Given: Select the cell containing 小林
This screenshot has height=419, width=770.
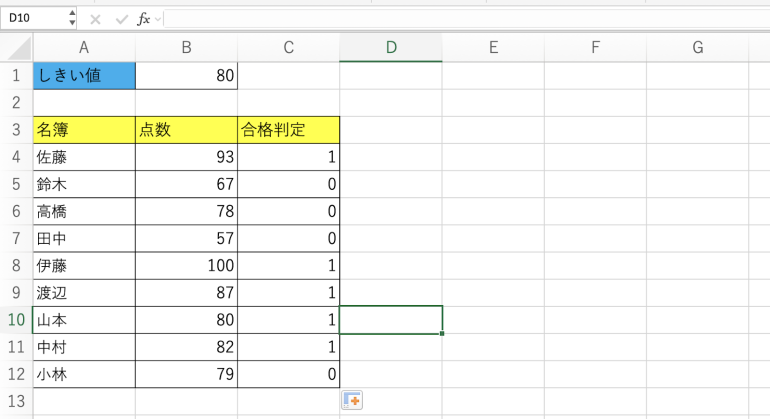Looking at the screenshot, I should 84,374.
